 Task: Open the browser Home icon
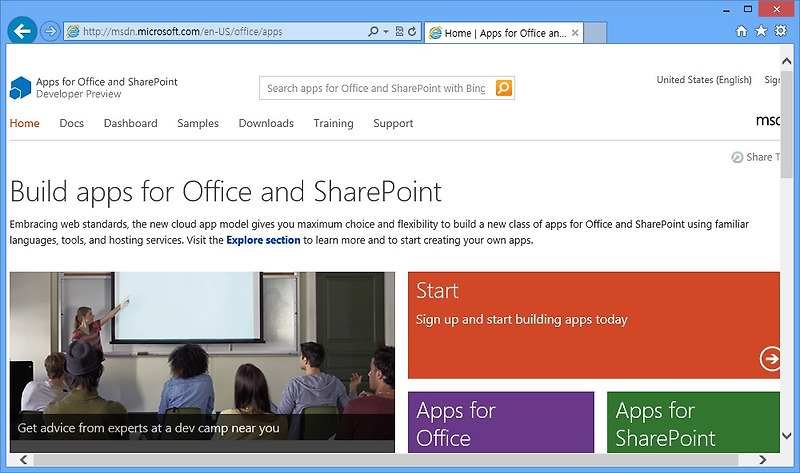[741, 31]
